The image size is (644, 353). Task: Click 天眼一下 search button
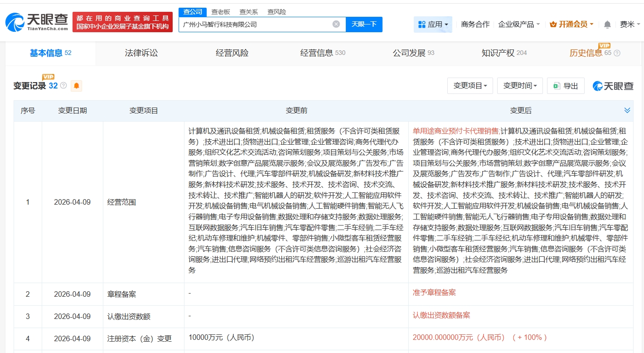[364, 25]
